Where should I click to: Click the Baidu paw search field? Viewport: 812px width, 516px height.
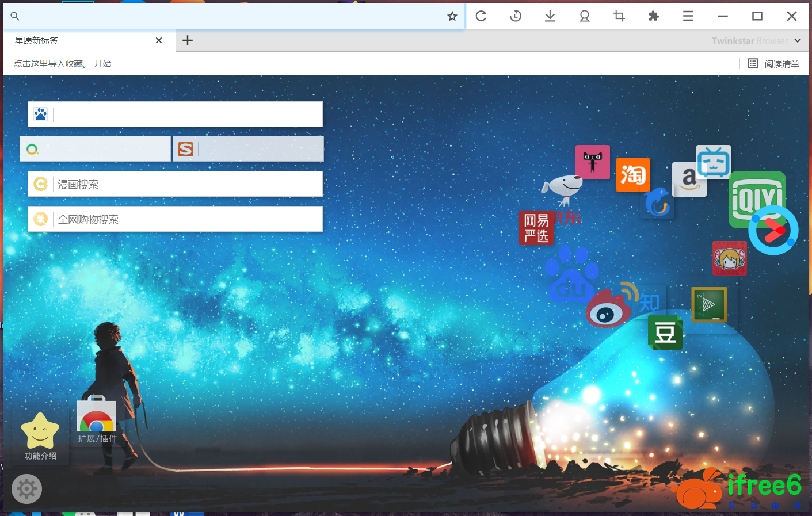[187, 114]
